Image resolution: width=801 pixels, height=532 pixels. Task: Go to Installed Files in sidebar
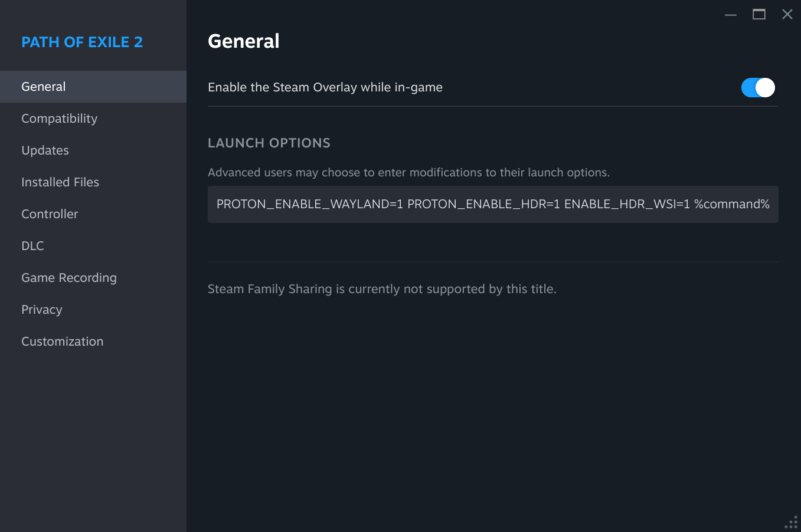tap(60, 182)
